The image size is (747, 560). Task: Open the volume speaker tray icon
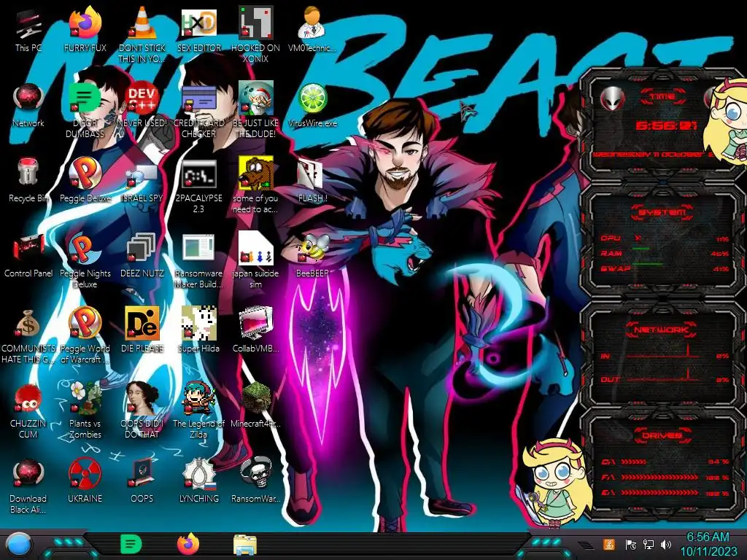tap(666, 544)
